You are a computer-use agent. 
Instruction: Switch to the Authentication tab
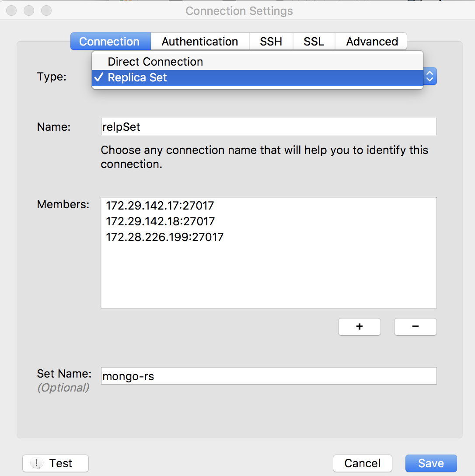coord(200,42)
